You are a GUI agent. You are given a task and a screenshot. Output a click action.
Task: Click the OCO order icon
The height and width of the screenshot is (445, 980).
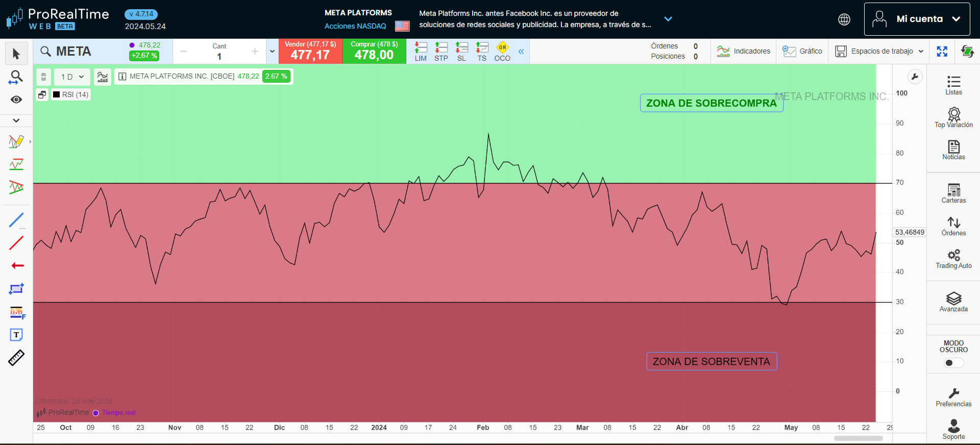click(502, 52)
